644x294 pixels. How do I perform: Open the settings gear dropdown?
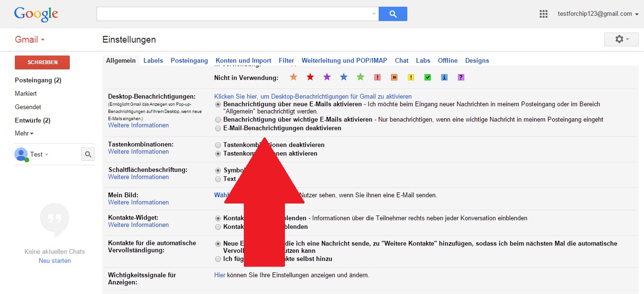pyautogui.click(x=621, y=39)
